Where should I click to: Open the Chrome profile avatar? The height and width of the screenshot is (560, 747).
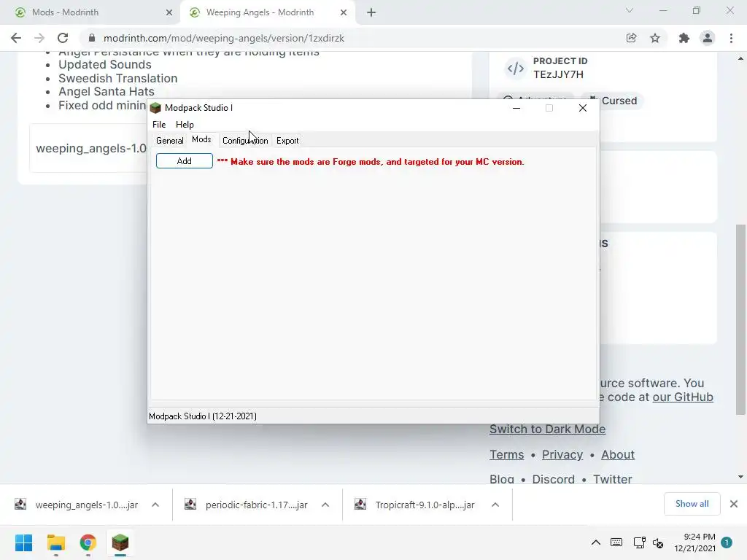(x=708, y=38)
